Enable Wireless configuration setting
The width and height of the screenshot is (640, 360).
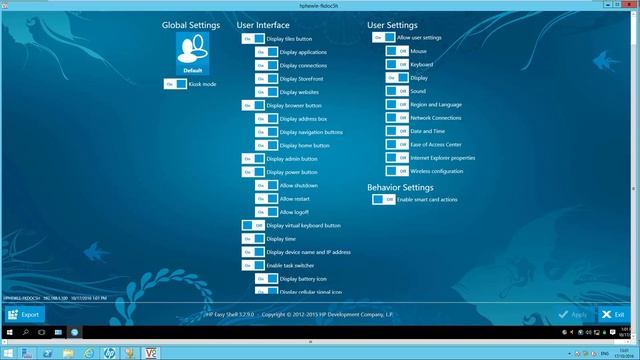pyautogui.click(x=397, y=171)
